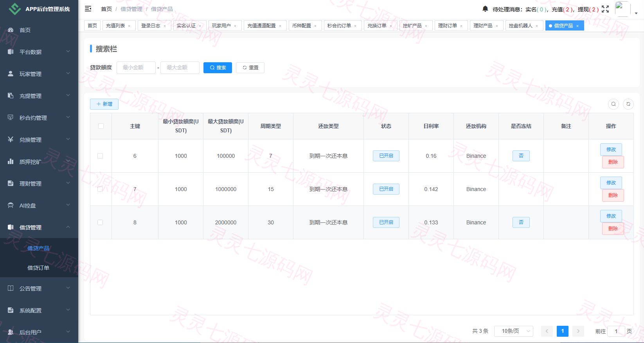Go to previous page arrow
Image resolution: width=644 pixels, height=343 pixels.
(x=547, y=331)
